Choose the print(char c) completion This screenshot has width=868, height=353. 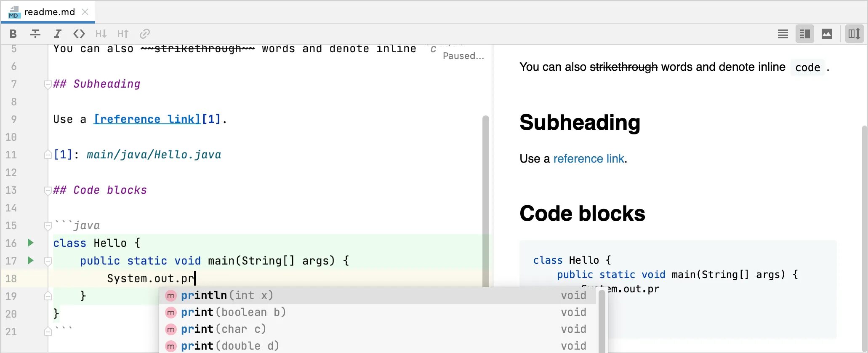click(x=378, y=329)
